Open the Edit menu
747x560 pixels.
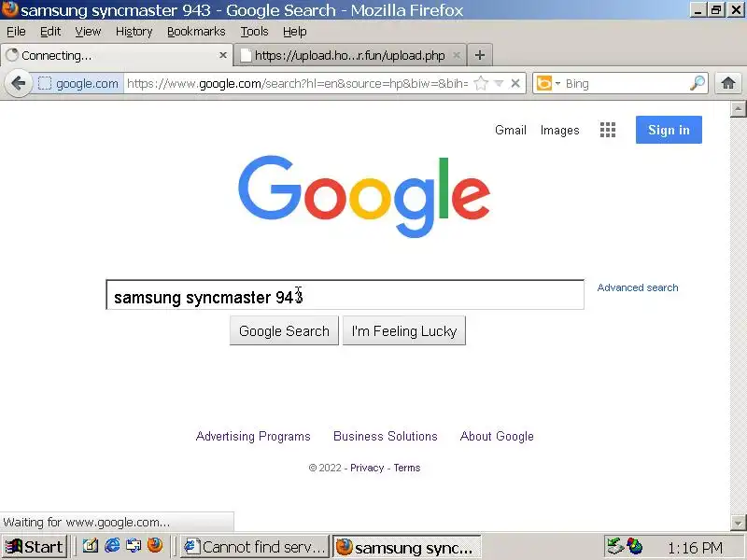[x=50, y=32]
